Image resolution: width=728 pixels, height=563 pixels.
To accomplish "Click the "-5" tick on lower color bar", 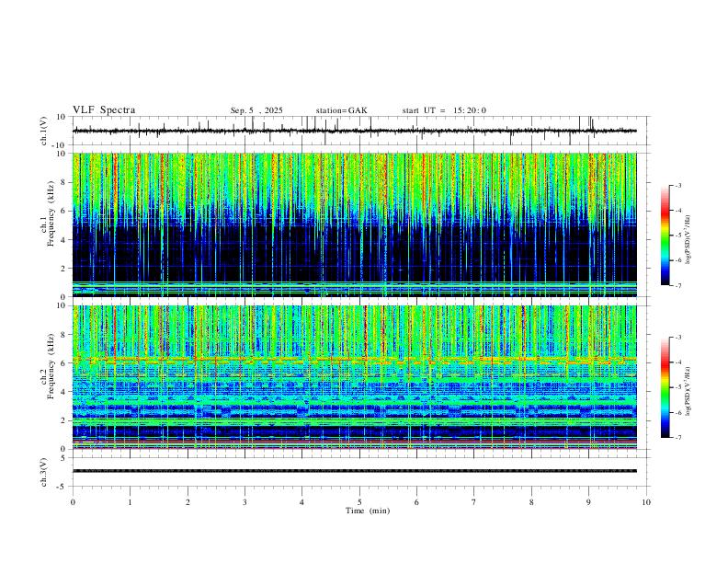I will 677,387.
